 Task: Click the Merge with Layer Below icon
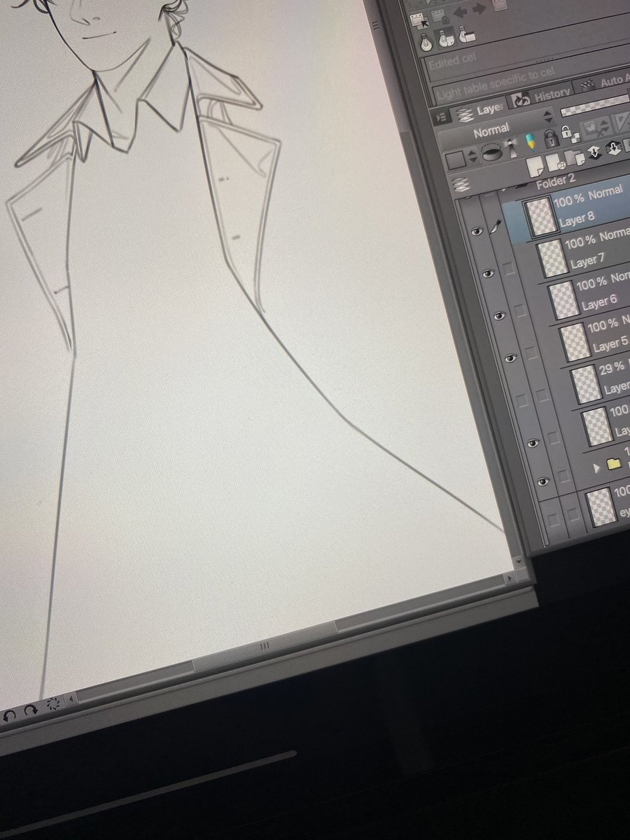pos(614,148)
